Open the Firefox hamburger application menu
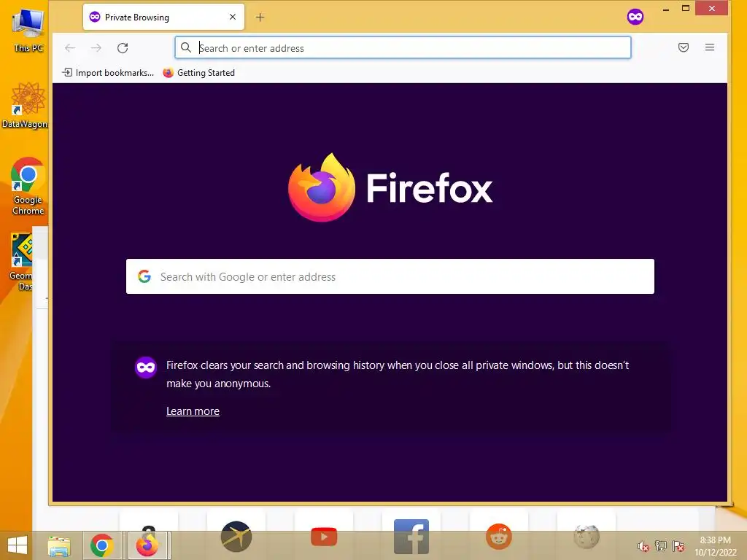This screenshot has height=560, width=747. pyautogui.click(x=709, y=47)
